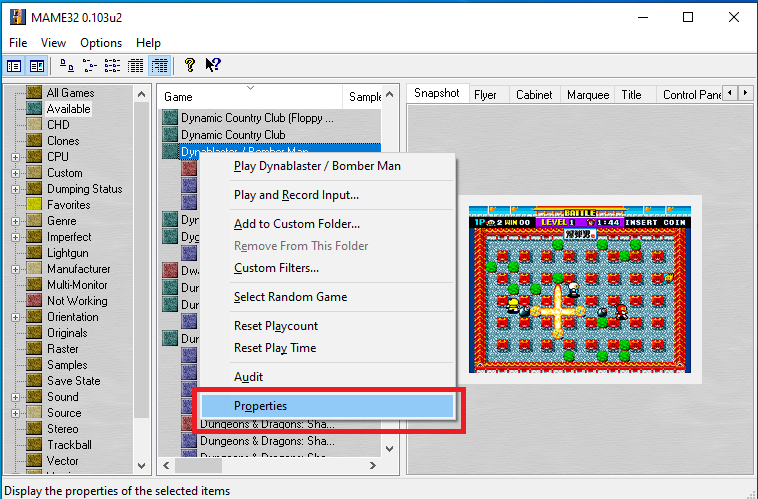
Task: Activate the context help pointer icon
Action: 213,65
